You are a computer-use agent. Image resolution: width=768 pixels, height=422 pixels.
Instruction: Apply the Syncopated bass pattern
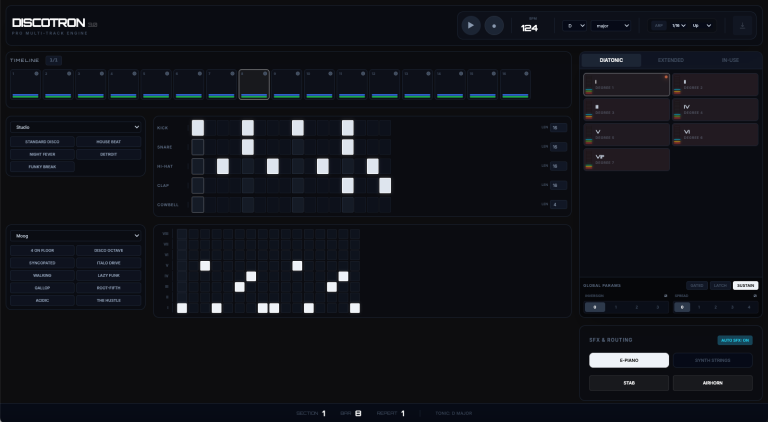(43, 263)
